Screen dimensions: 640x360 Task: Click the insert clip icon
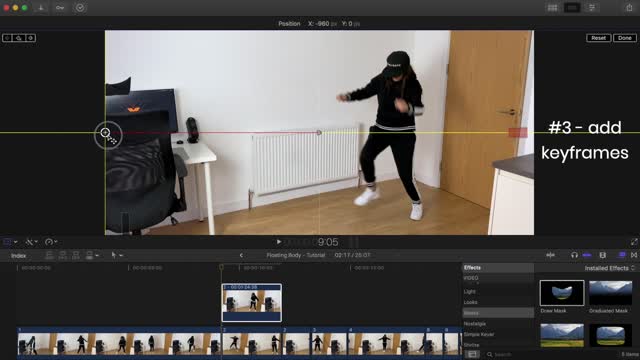tap(62, 256)
